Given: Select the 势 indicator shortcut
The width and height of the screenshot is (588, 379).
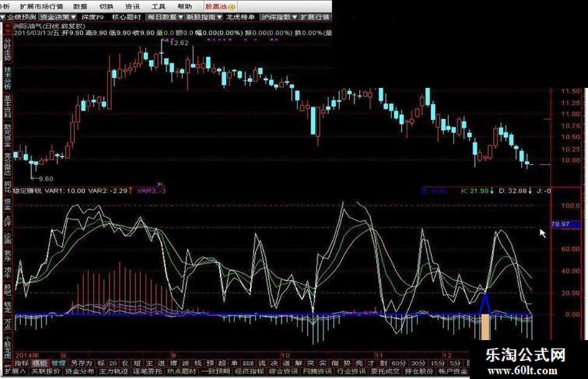Looking at the screenshot, I should pos(347,363).
